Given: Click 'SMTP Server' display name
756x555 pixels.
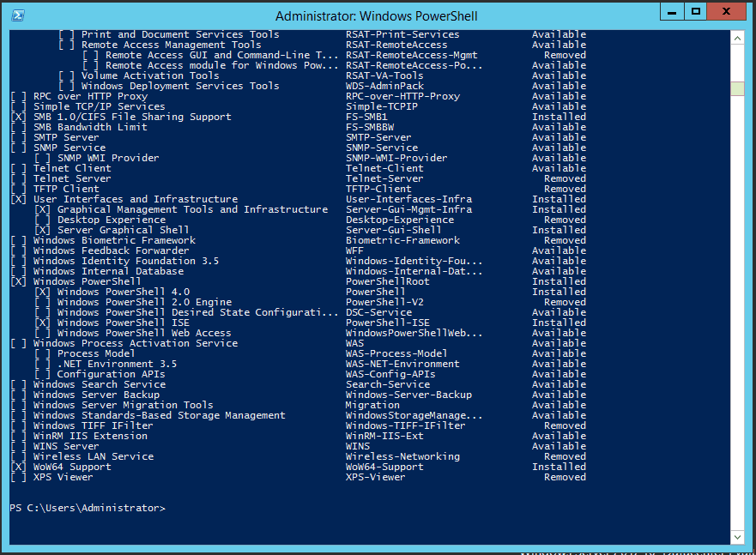Looking at the screenshot, I should [66, 137].
